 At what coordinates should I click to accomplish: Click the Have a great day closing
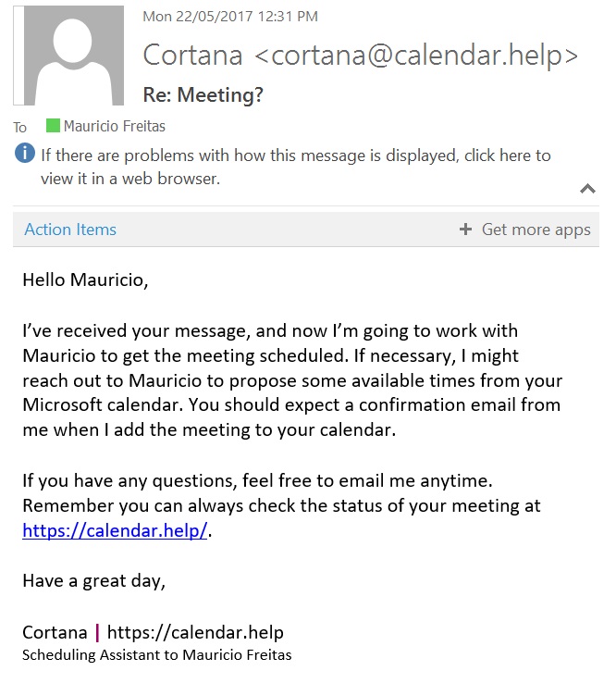[94, 581]
